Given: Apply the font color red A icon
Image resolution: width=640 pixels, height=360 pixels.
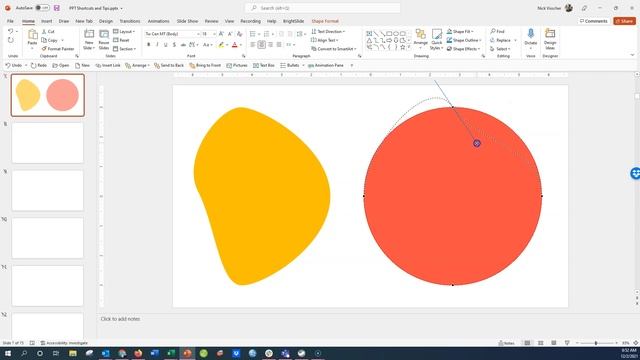Looking at the screenshot, I should point(235,44).
